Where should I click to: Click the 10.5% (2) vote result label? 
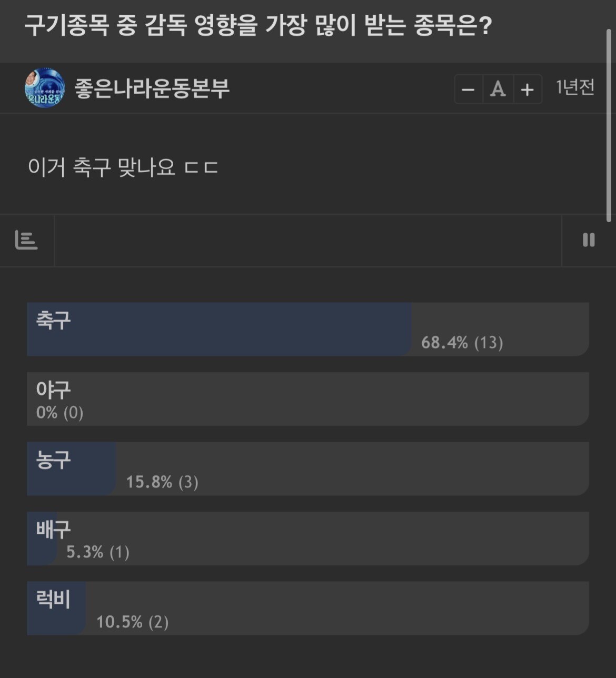click(x=133, y=622)
